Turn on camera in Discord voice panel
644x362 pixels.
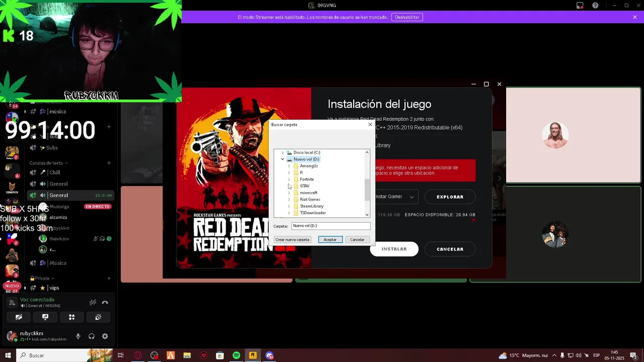tap(19, 317)
